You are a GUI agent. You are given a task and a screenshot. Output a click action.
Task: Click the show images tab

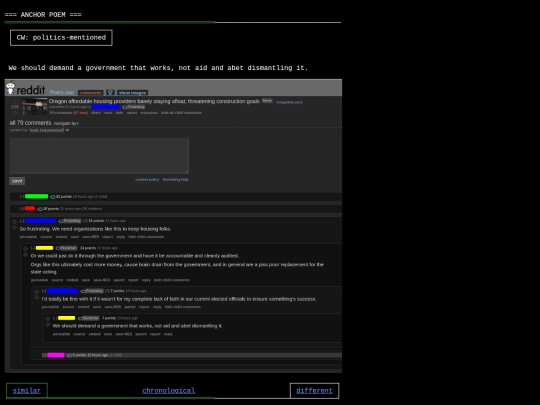pyautogui.click(x=133, y=93)
